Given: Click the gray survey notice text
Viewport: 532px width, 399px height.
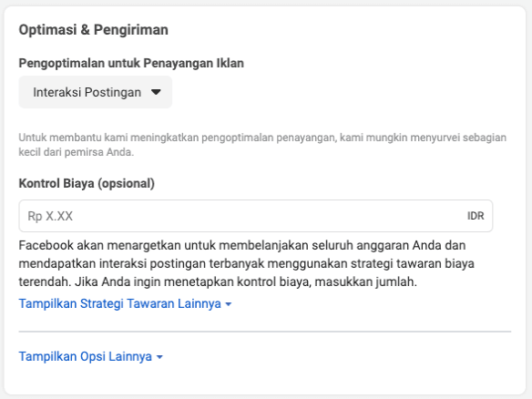Looking at the screenshot, I should (x=262, y=145).
